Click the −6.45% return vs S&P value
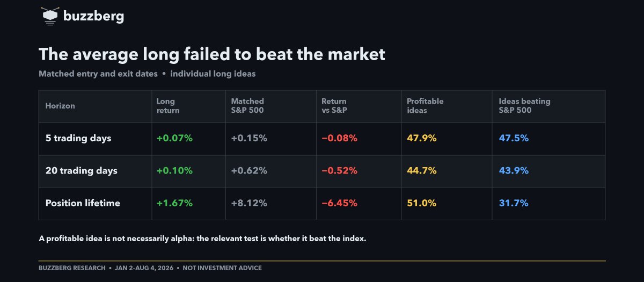 coord(339,203)
